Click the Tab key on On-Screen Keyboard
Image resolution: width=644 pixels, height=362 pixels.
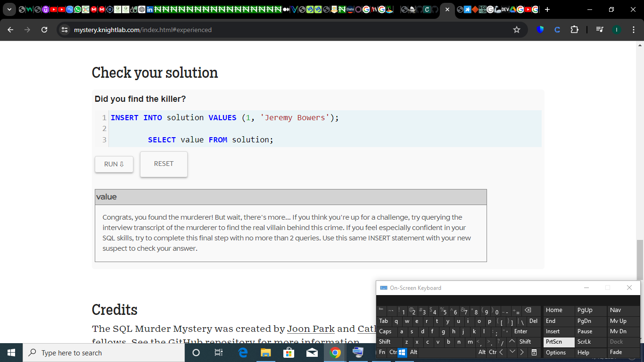tap(384, 321)
